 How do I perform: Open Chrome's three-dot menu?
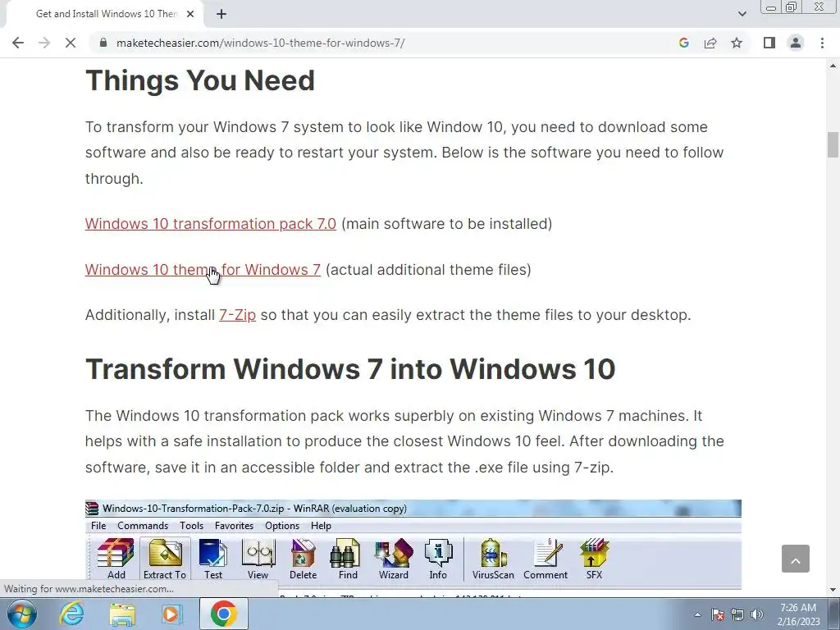tap(822, 43)
